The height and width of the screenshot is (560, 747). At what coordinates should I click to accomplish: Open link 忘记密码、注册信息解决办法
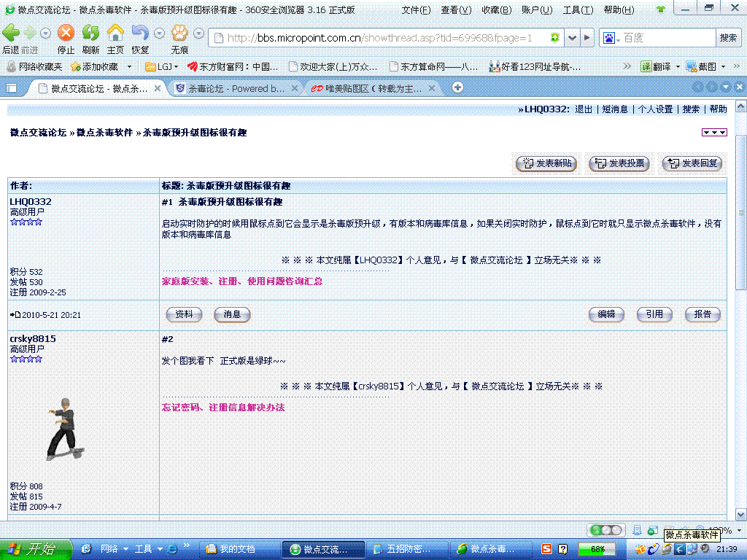[x=223, y=408]
